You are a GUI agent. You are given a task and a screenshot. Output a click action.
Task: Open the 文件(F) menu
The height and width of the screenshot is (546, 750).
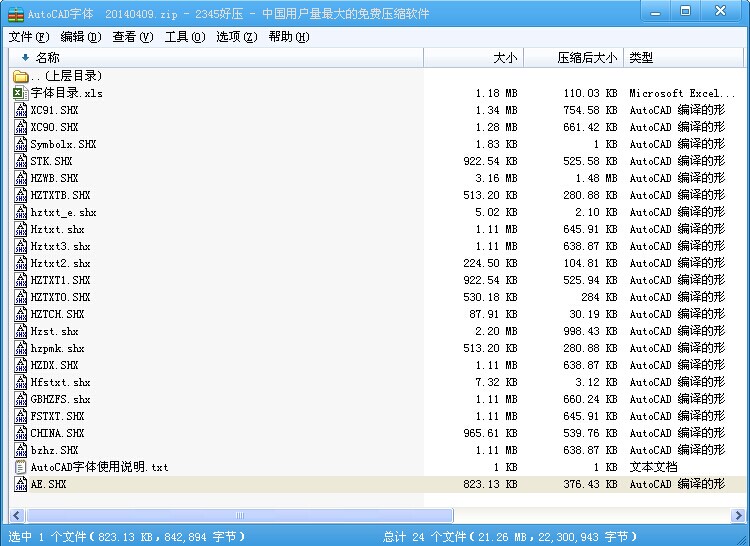coord(29,37)
